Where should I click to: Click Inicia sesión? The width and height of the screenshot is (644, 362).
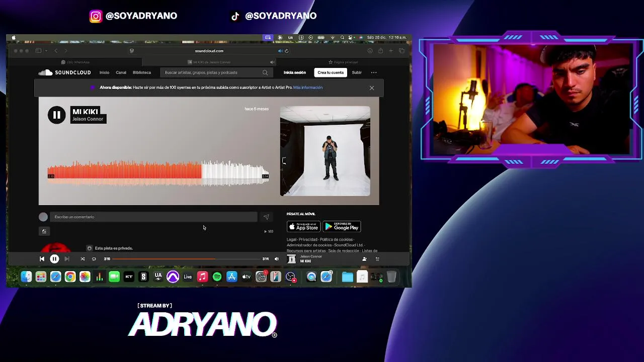[x=295, y=72]
